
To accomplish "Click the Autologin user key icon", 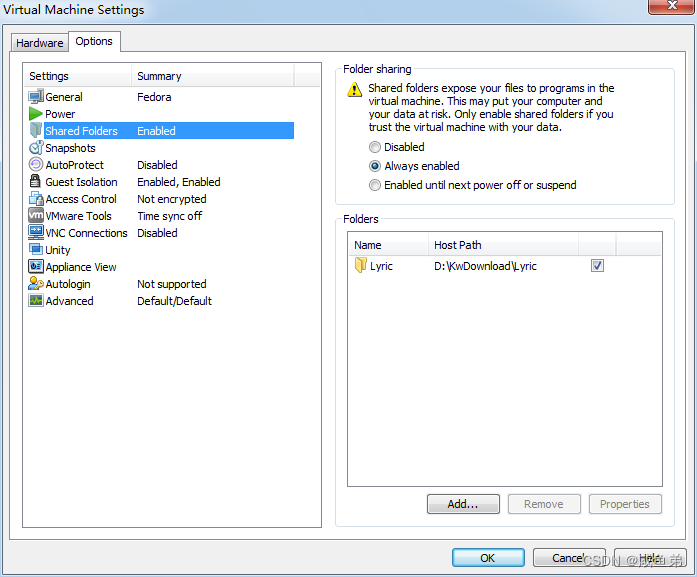I will (36, 284).
